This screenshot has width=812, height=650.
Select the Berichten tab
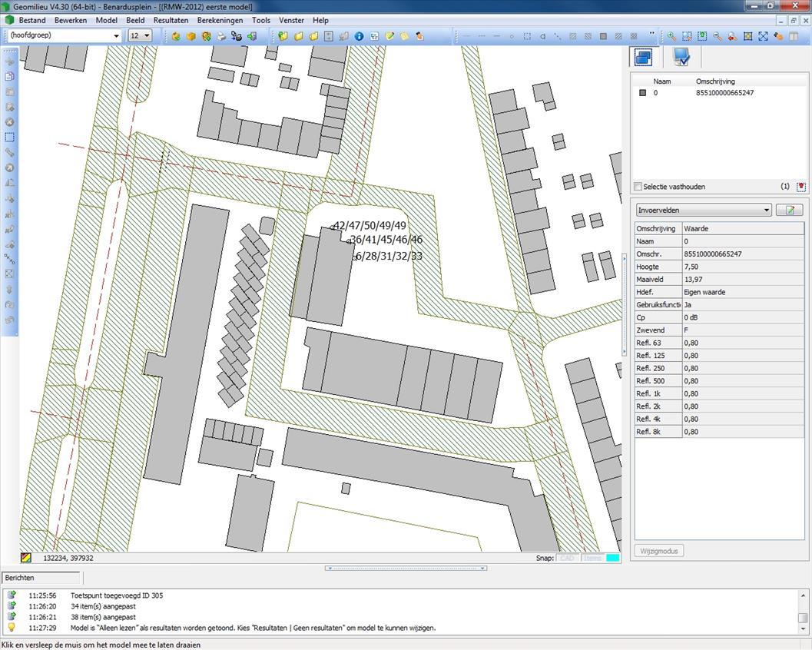point(20,578)
